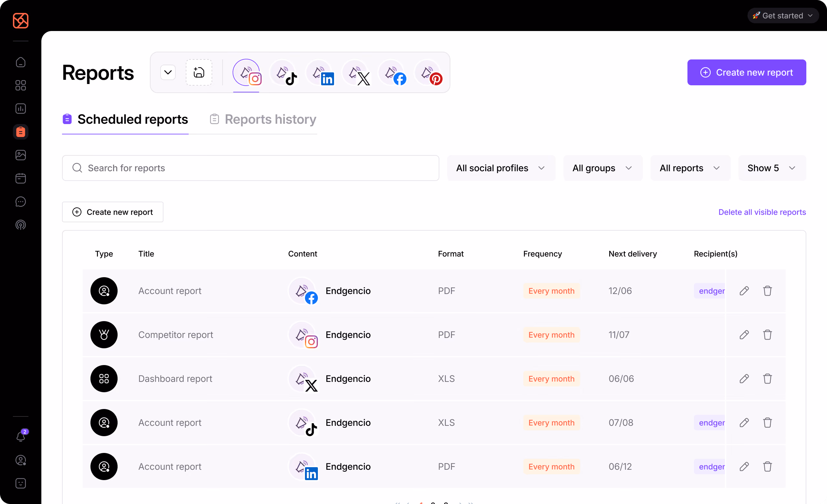The image size is (827, 504).
Task: Open the All groups dropdown
Action: tap(603, 168)
